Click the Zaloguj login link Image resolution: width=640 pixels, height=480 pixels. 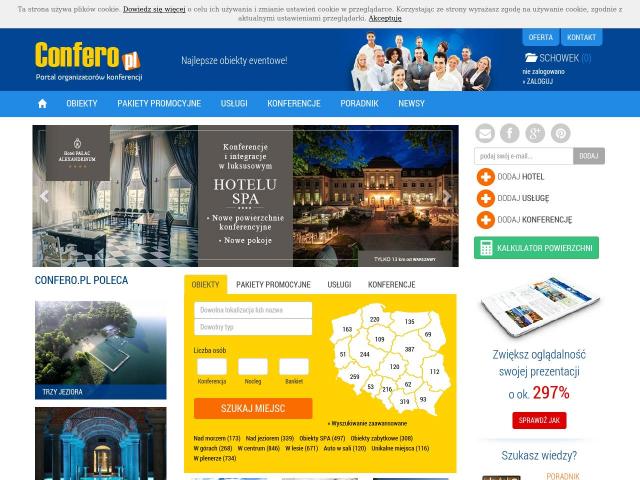point(539,81)
